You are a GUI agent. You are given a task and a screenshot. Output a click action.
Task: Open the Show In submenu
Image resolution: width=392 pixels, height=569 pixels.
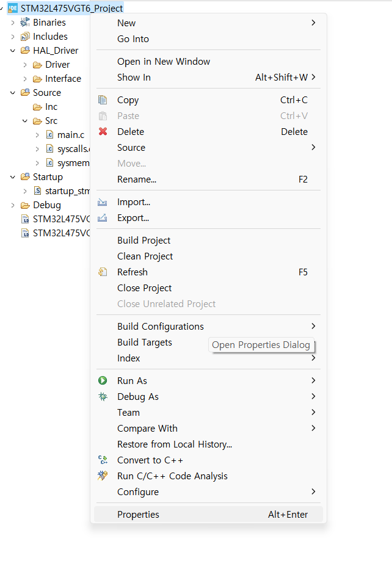click(x=208, y=78)
